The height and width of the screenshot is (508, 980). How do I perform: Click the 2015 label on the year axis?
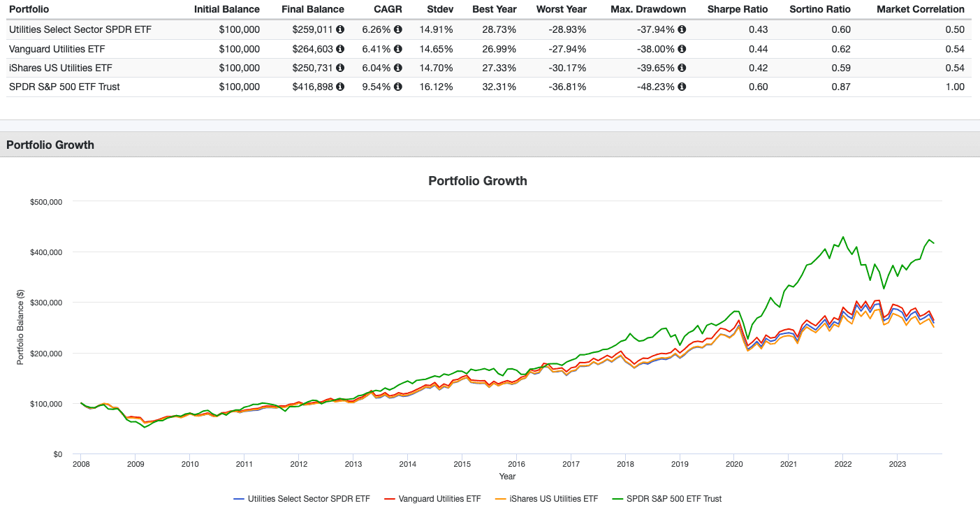[461, 464]
